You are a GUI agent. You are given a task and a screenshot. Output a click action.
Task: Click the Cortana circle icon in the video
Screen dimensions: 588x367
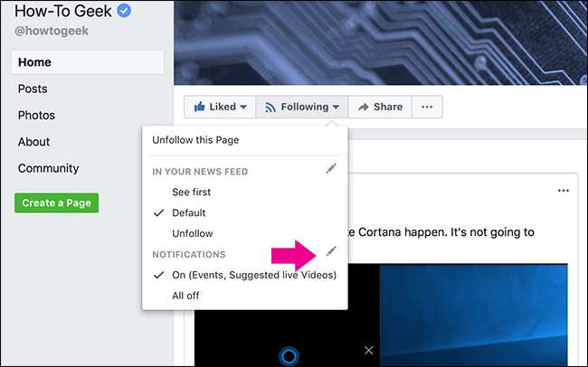click(x=289, y=356)
